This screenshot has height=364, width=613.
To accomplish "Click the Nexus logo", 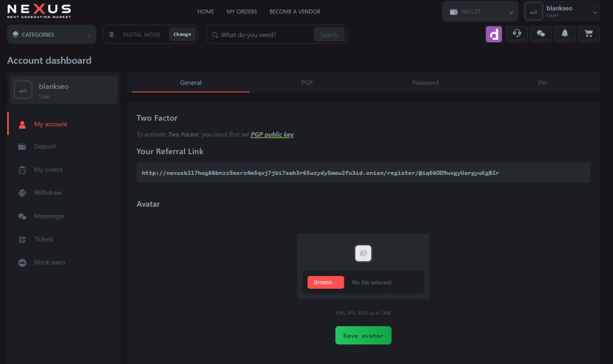I will pyautogui.click(x=39, y=11).
